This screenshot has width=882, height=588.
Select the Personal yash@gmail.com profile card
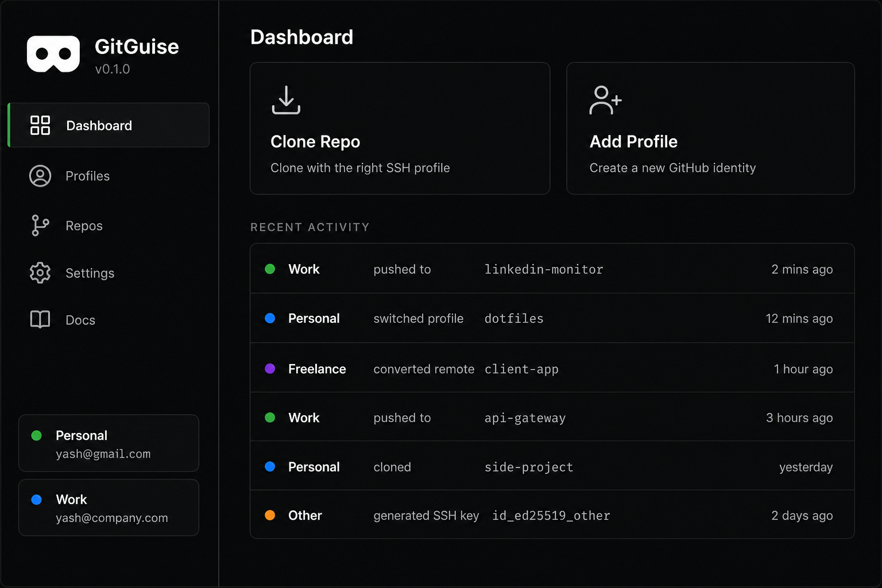pyautogui.click(x=109, y=443)
